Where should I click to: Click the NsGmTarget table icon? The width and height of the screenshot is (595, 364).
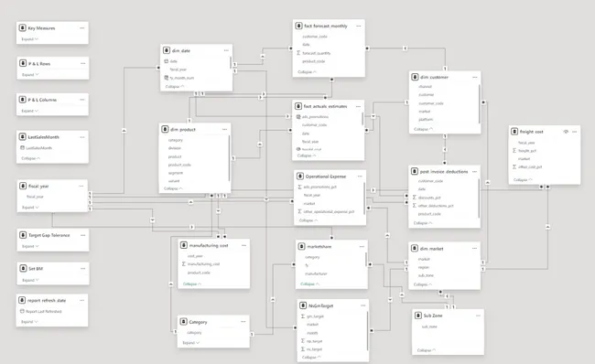point(303,305)
